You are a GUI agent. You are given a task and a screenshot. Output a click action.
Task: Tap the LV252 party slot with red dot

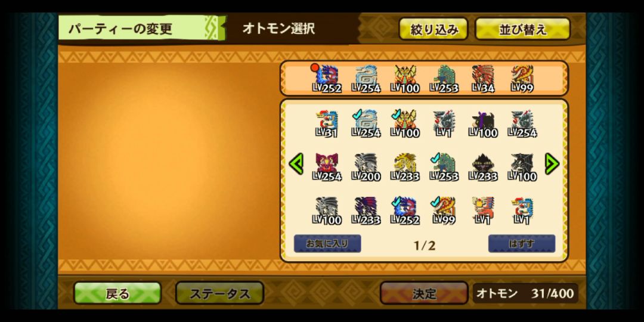coord(326,79)
